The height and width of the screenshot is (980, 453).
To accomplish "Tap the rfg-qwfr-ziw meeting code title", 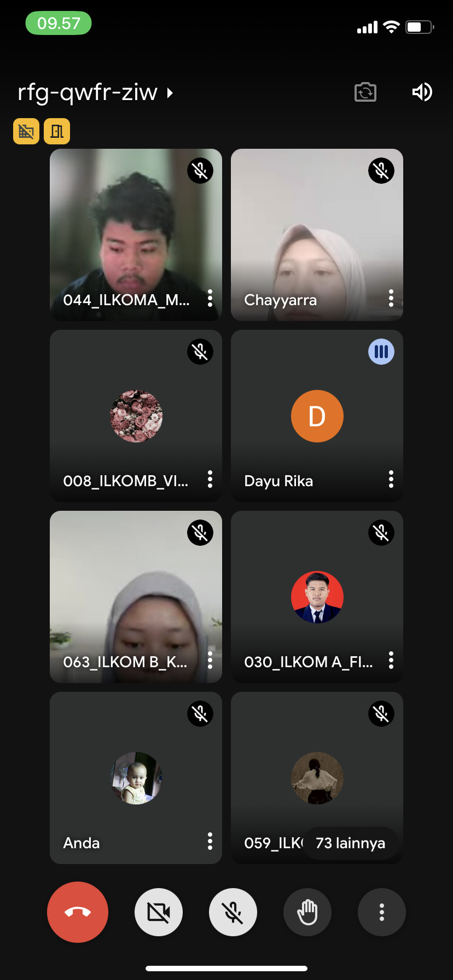I will point(88,92).
